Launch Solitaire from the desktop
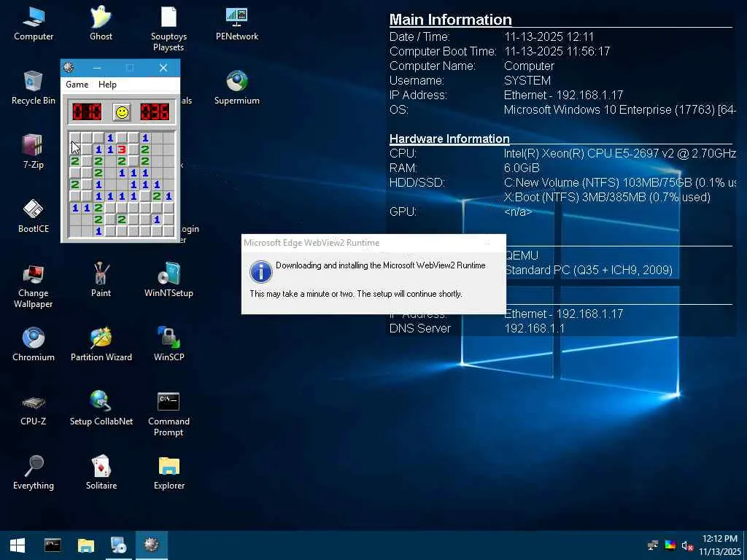 point(101,472)
